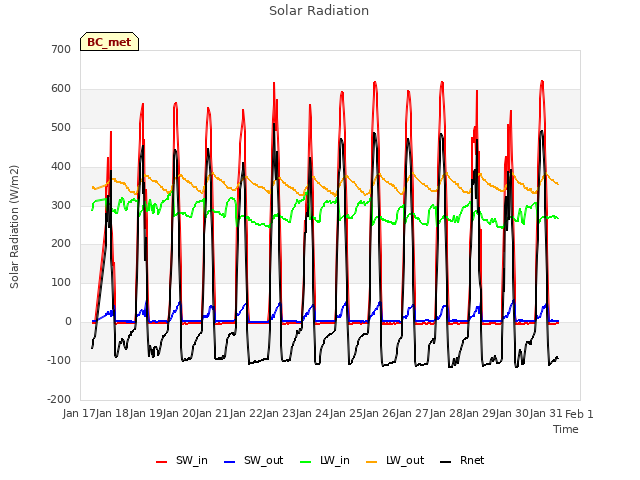The width and height of the screenshot is (640, 480).
Task: Click the Jan 23 x-axis tick label
Action: 279,413
